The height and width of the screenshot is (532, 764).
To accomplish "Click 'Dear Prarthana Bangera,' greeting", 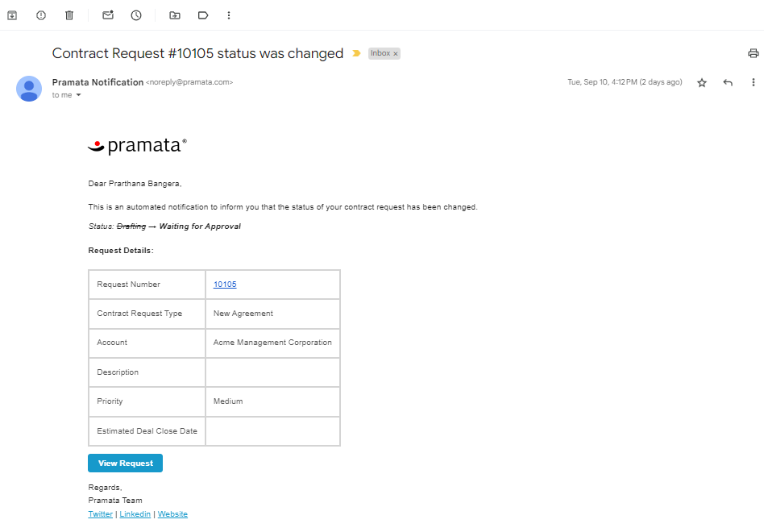I will pyautogui.click(x=135, y=184).
